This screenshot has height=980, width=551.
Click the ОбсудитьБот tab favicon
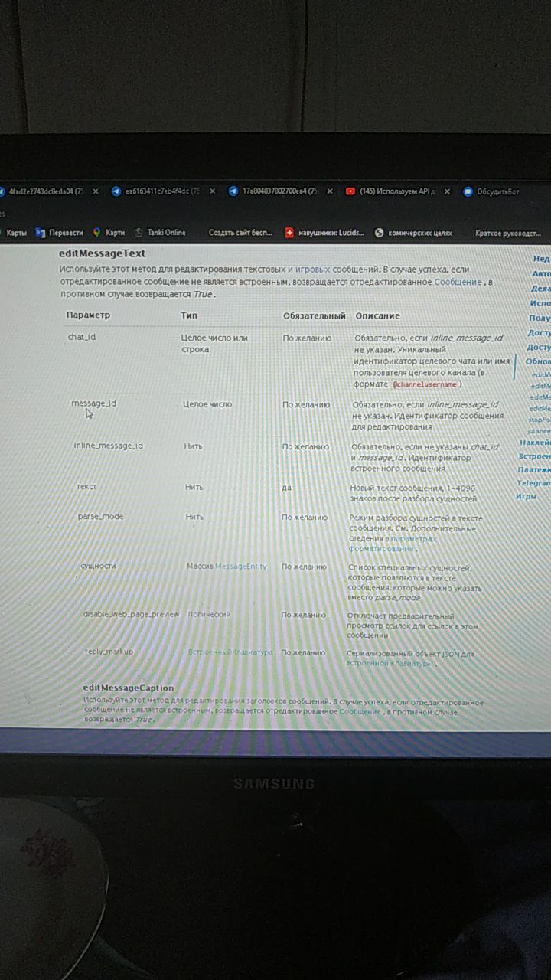(468, 192)
